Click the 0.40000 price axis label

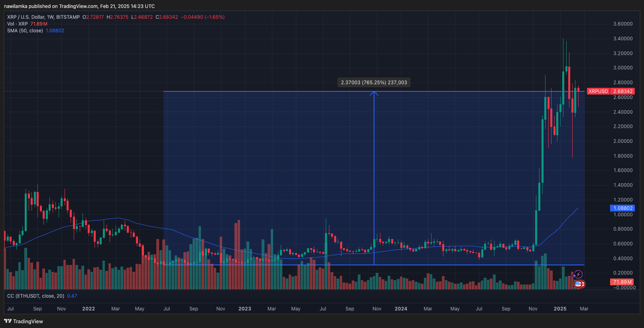click(623, 259)
